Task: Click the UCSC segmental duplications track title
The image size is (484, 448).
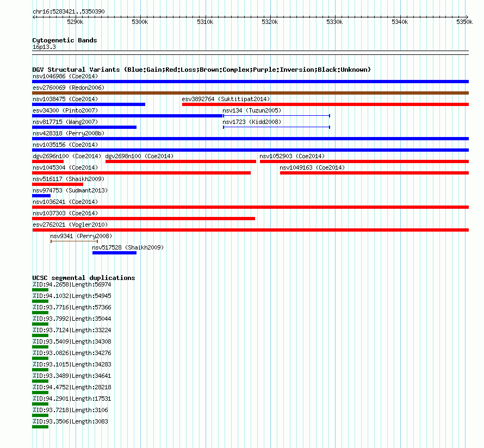Action: [x=84, y=278]
